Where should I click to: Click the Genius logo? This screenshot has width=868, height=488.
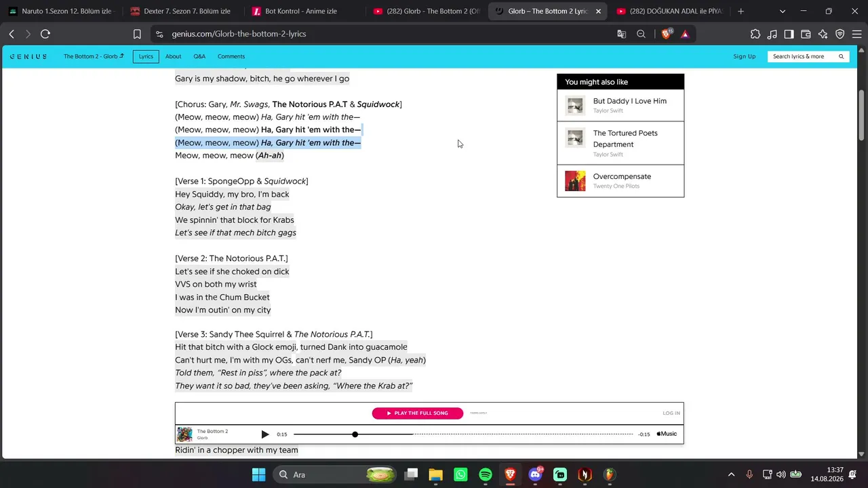click(28, 56)
